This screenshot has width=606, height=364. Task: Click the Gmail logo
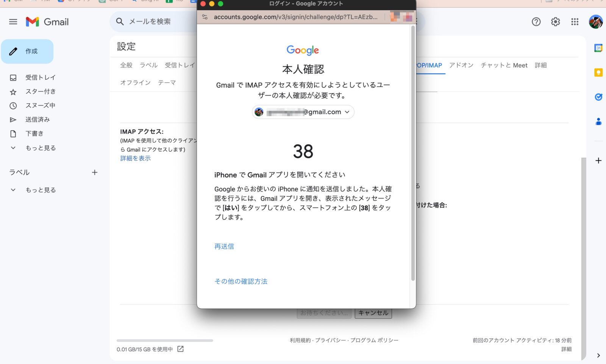(x=47, y=22)
